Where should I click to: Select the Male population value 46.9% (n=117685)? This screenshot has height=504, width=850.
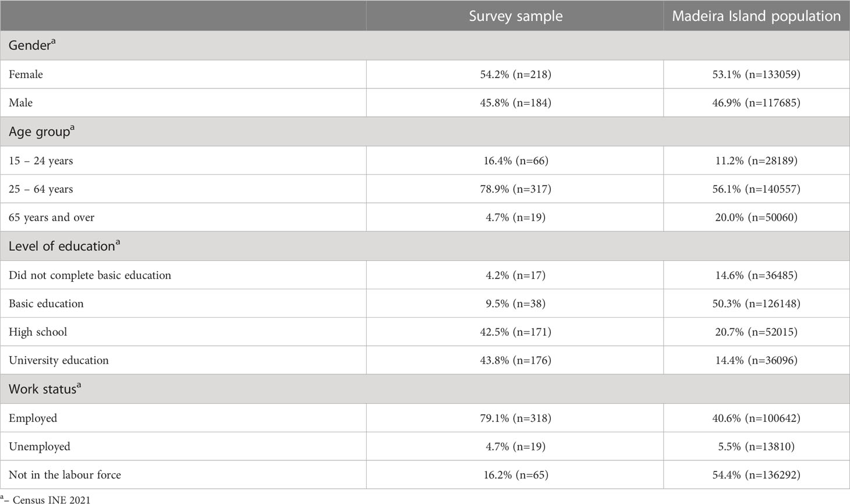click(756, 103)
